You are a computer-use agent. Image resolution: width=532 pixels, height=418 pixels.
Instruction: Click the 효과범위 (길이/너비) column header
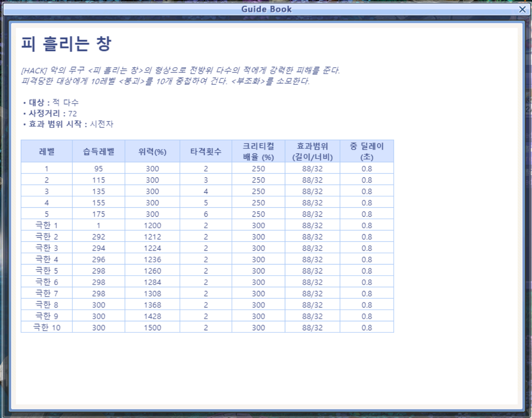pyautogui.click(x=312, y=151)
